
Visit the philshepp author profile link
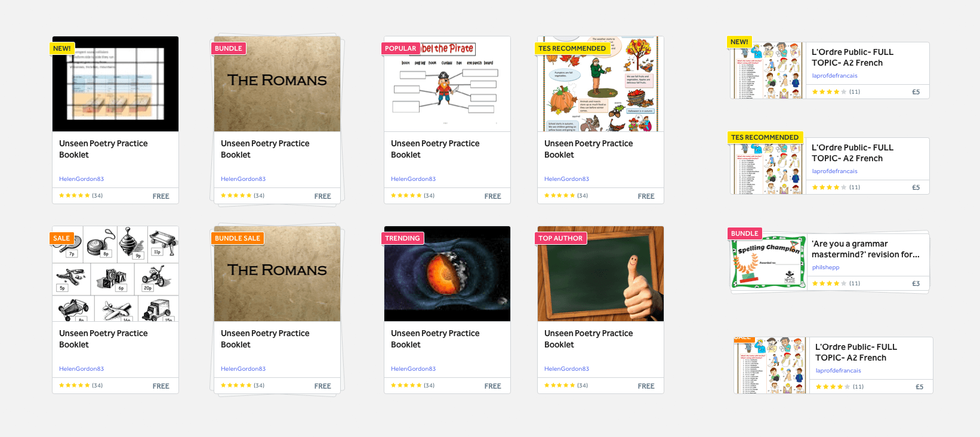click(x=825, y=267)
